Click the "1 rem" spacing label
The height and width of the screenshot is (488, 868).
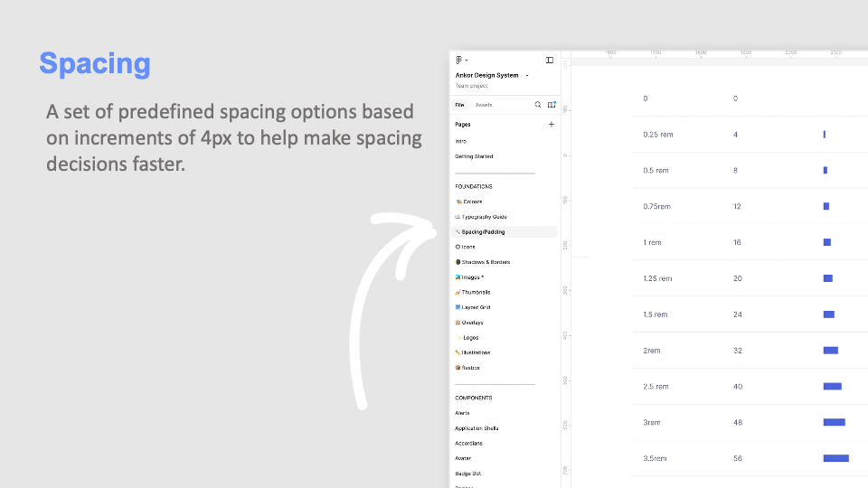point(652,242)
